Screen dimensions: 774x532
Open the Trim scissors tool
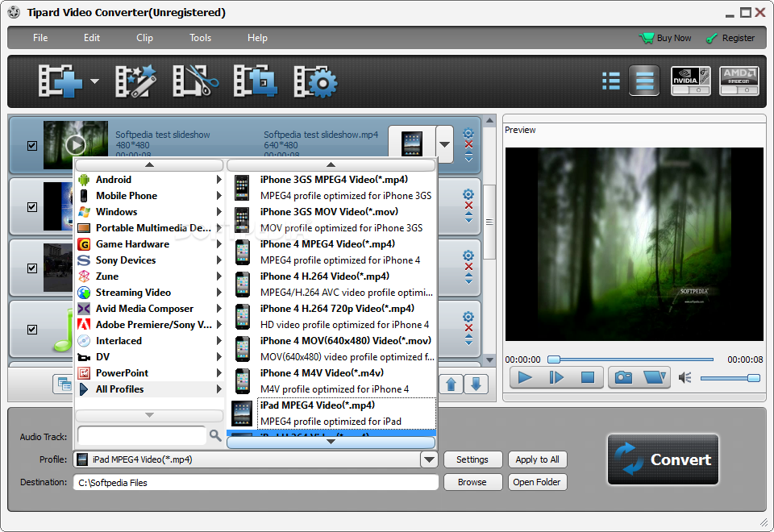195,81
